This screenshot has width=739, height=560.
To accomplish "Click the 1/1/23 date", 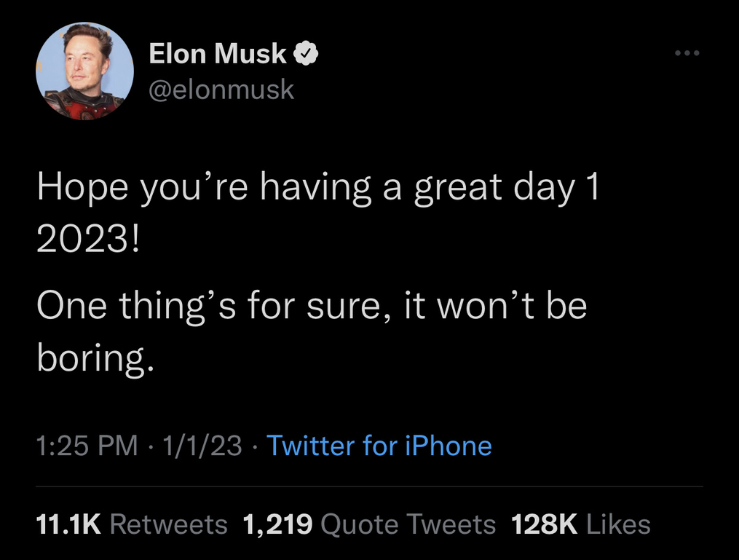I will click(202, 446).
